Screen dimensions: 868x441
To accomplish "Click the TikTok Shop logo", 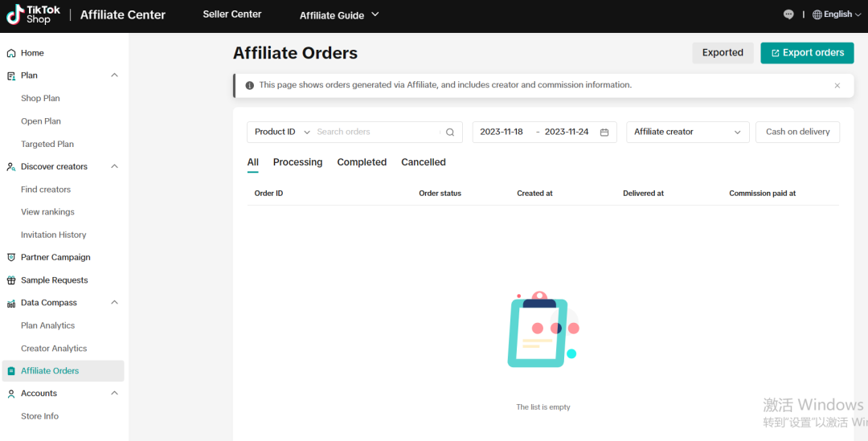I will pyautogui.click(x=33, y=14).
